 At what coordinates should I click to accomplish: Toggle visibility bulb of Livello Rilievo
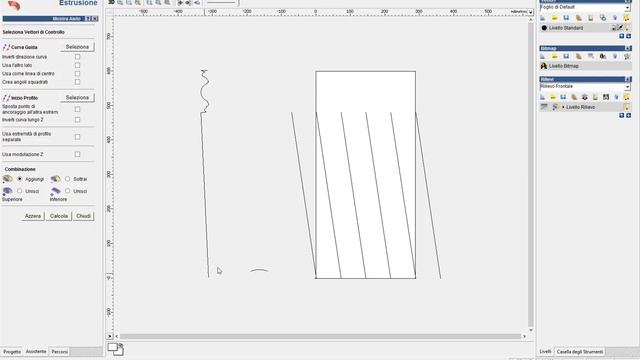click(627, 107)
